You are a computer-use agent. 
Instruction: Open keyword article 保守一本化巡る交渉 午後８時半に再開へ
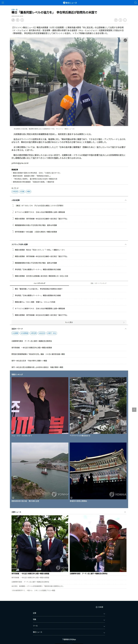click(29, 361)
